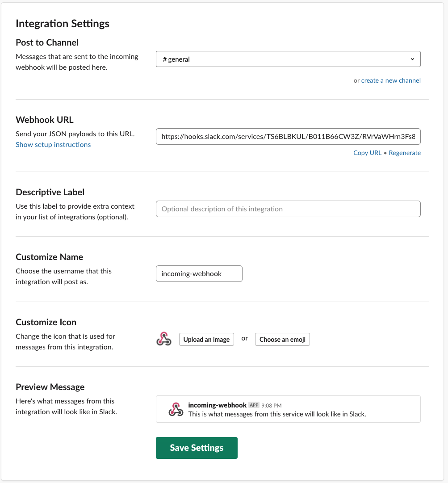The image size is (448, 483).
Task: Click the 9:08 PM timestamp in the preview
Action: 272,405
